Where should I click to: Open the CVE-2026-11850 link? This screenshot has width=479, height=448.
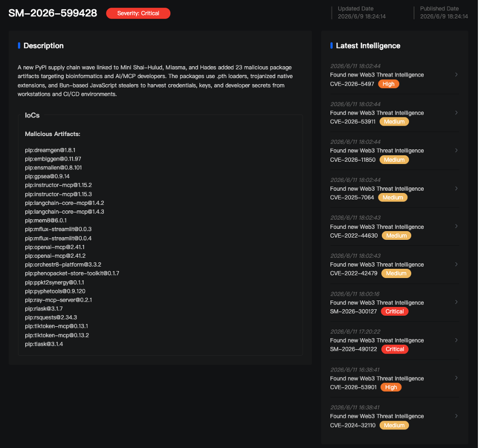tap(353, 160)
